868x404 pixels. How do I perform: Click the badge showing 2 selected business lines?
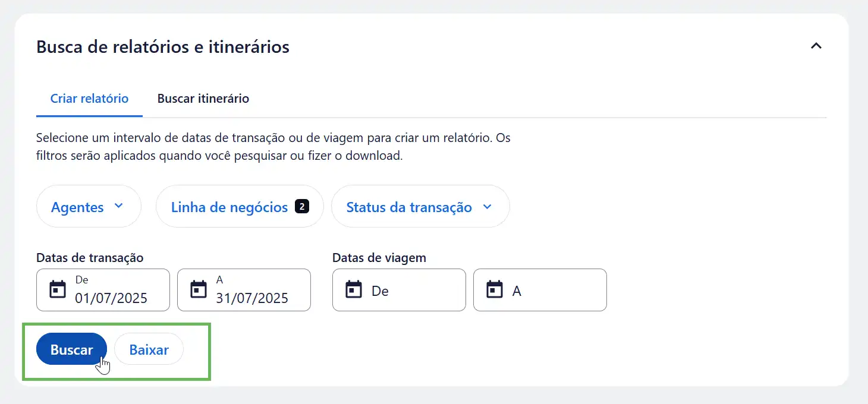pyautogui.click(x=302, y=207)
